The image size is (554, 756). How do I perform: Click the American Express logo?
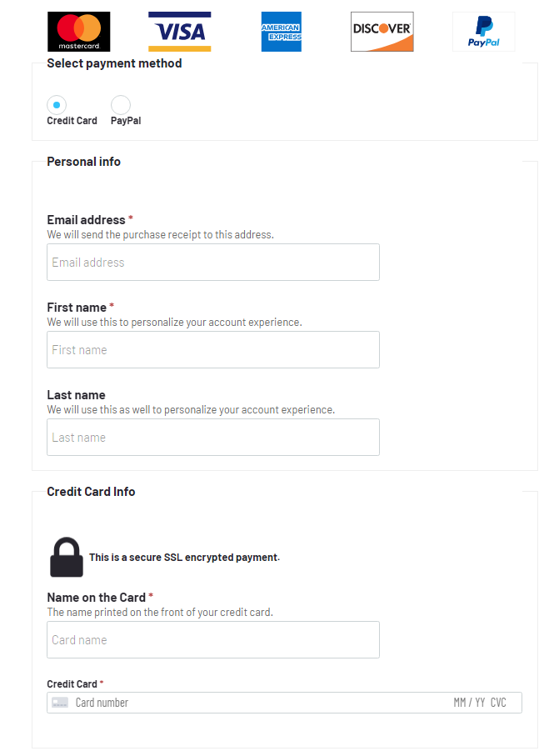(281, 32)
